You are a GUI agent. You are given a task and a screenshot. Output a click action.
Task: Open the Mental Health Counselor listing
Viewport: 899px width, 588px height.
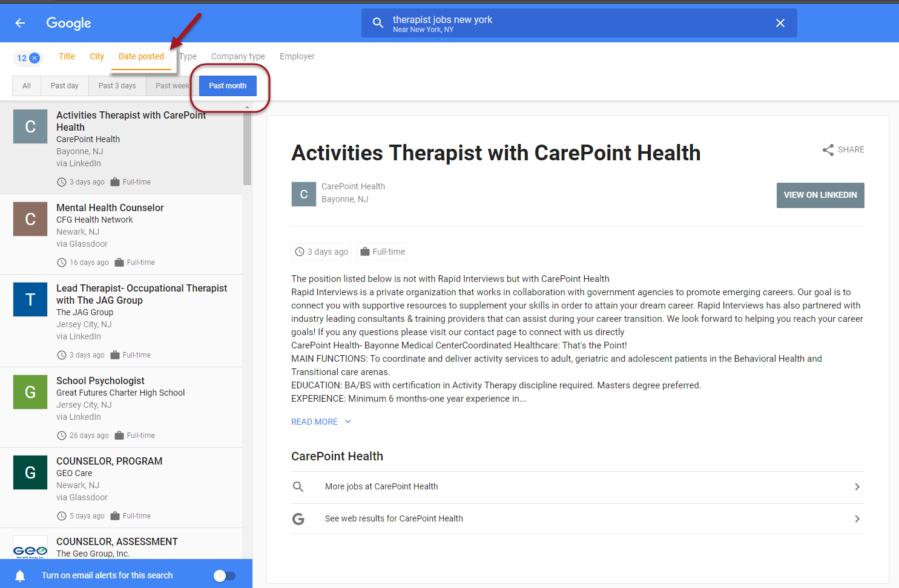coord(121,234)
